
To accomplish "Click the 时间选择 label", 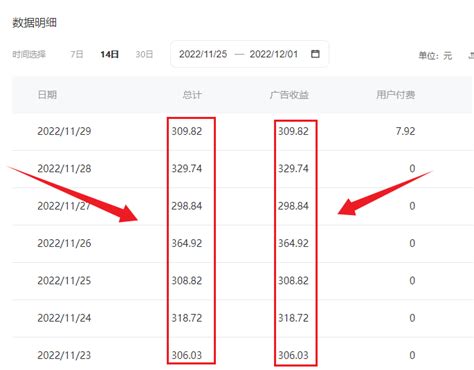I will [x=29, y=54].
